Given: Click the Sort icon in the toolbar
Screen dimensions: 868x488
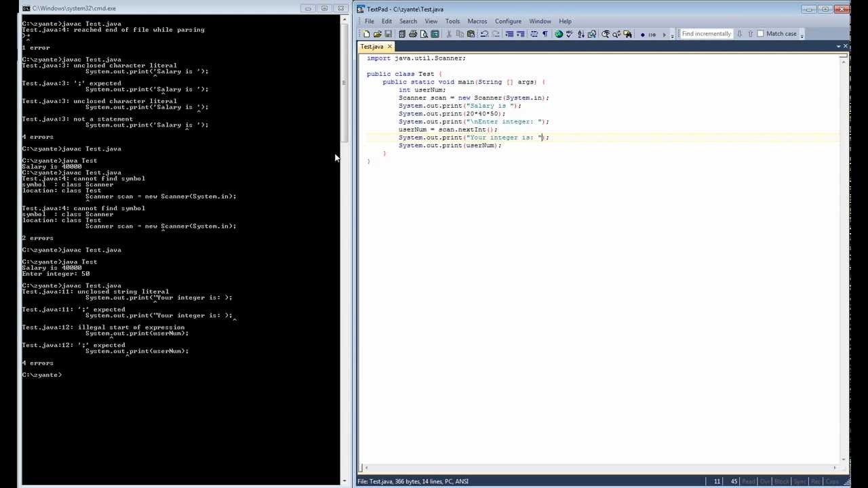Looking at the screenshot, I should (x=581, y=34).
